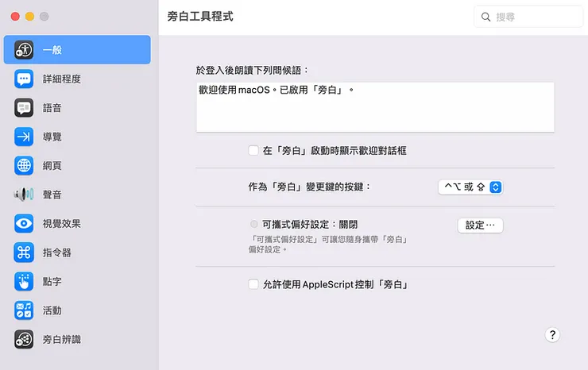Switch to the 視覺效果 label in sidebar

[x=61, y=223]
